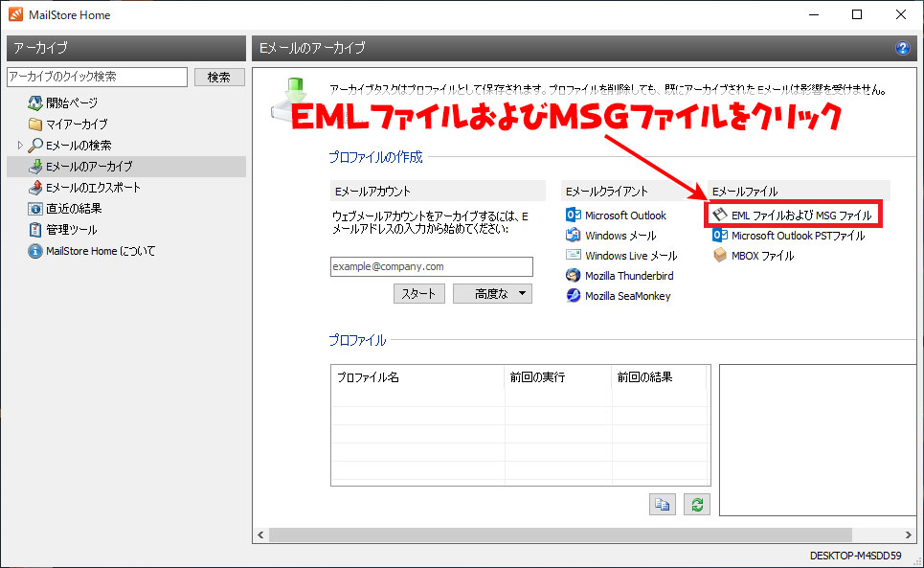The width and height of the screenshot is (924, 568).
Task: Choose the Windows メール link
Action: coord(620,236)
